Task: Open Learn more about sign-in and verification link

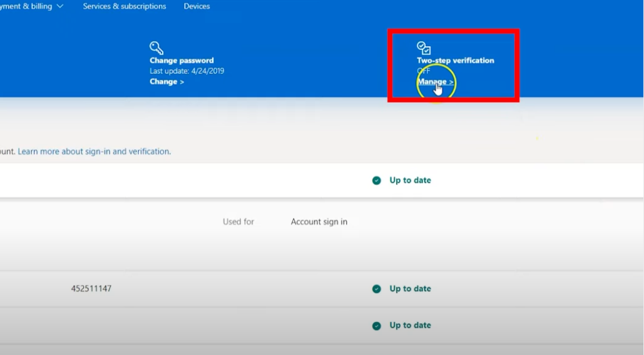Action: (94, 151)
